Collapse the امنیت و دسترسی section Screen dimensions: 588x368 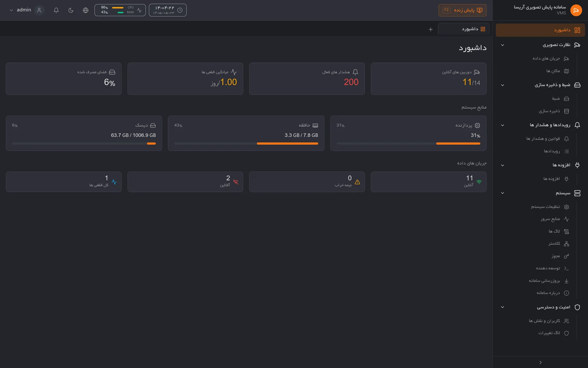click(x=502, y=307)
